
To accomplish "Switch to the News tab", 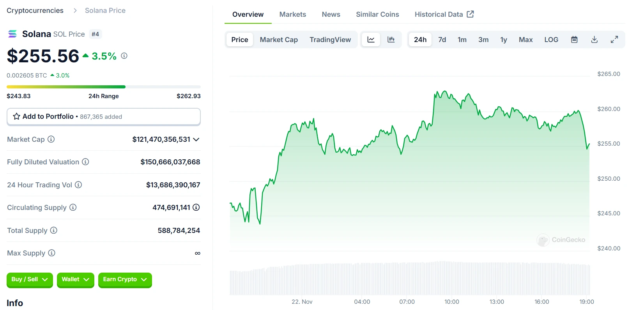I will pyautogui.click(x=331, y=14).
